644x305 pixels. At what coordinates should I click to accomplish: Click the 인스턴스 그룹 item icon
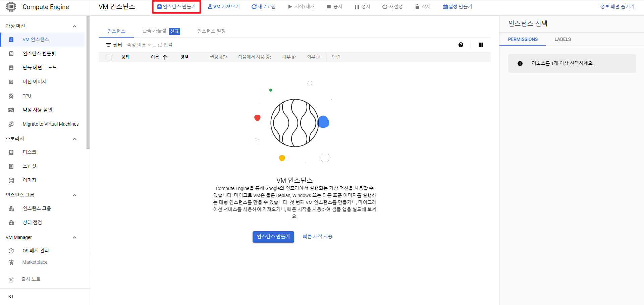[x=11, y=208]
